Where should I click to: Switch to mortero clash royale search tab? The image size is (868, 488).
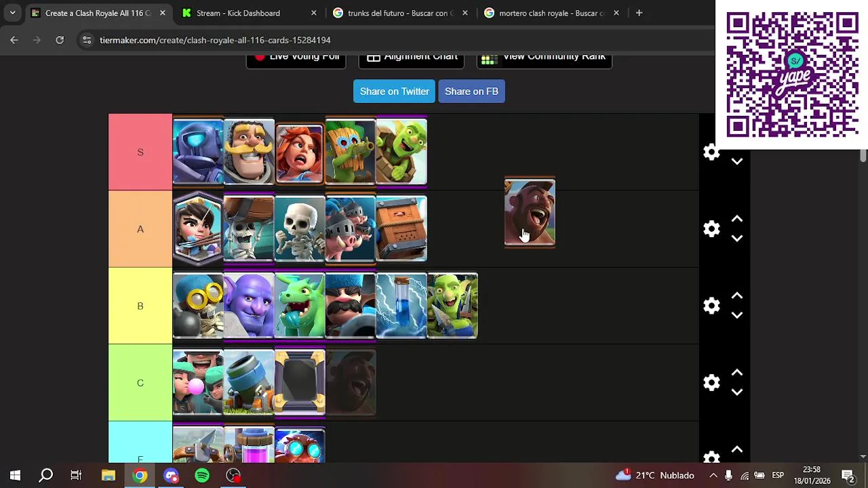tap(551, 13)
